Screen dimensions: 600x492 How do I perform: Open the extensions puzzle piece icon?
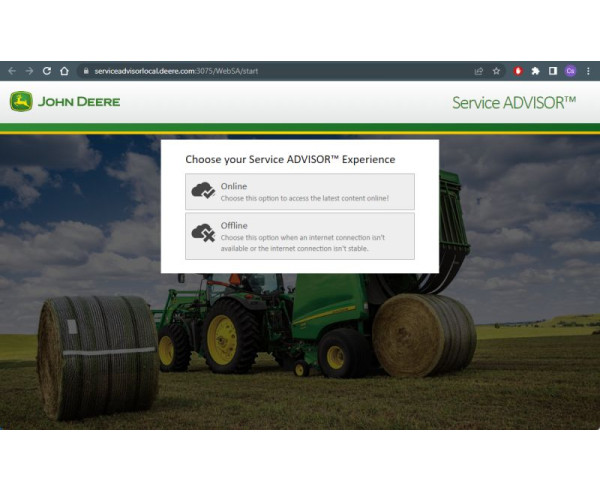pyautogui.click(x=535, y=71)
